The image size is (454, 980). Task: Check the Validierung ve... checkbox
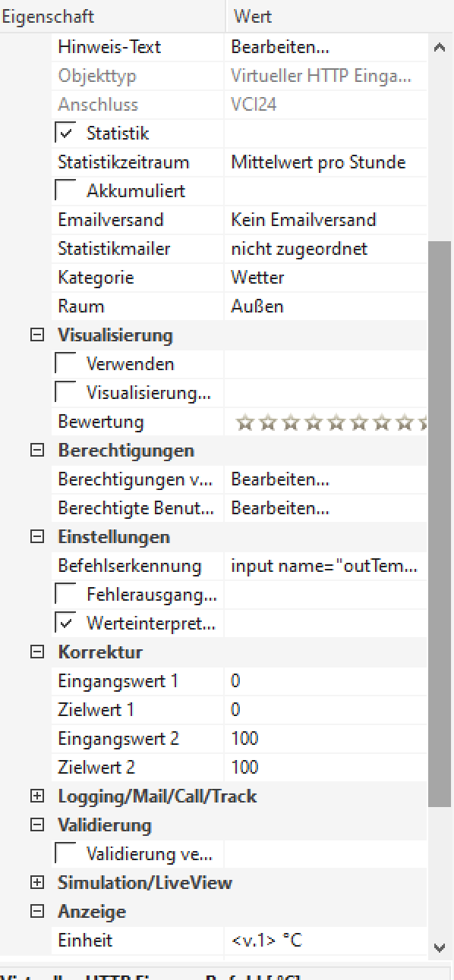[x=67, y=854]
